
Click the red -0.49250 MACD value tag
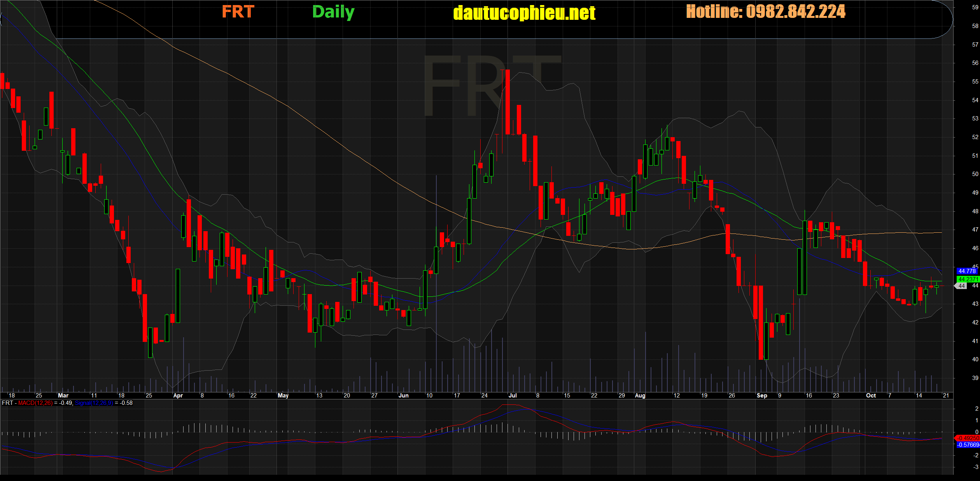[x=968, y=438]
